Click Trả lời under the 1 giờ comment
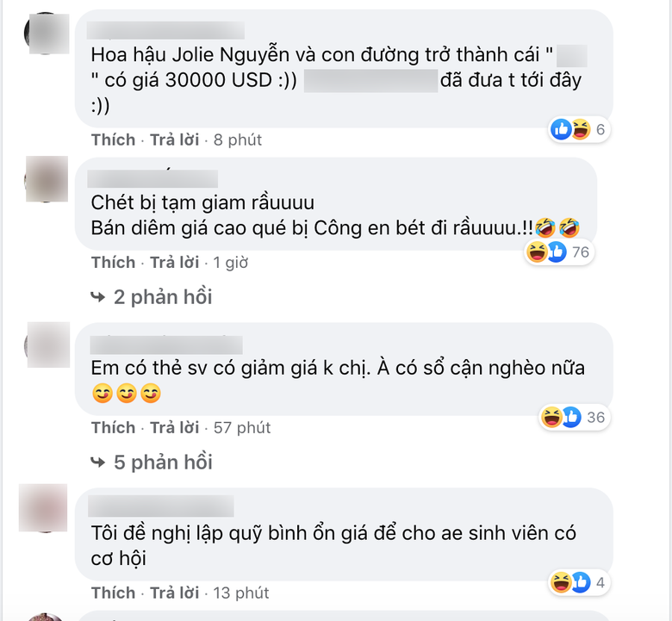 click(174, 263)
